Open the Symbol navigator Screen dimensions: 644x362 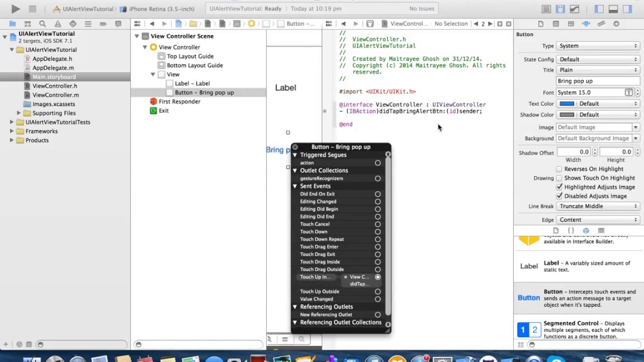(28, 24)
